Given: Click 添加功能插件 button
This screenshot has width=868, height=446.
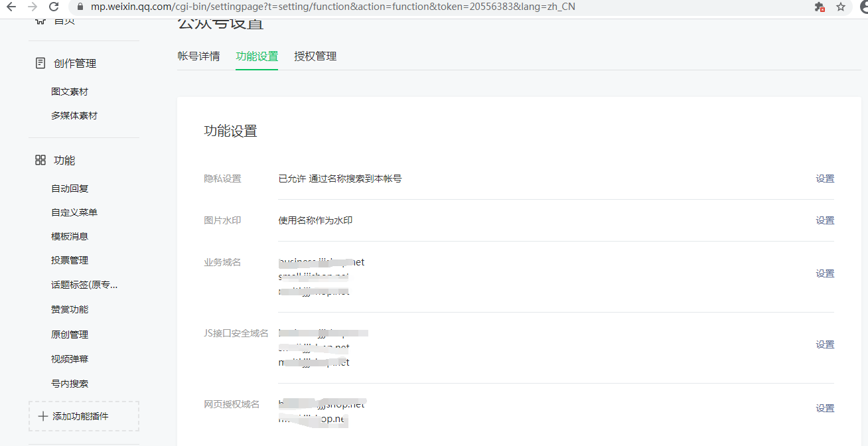Looking at the screenshot, I should point(84,416).
